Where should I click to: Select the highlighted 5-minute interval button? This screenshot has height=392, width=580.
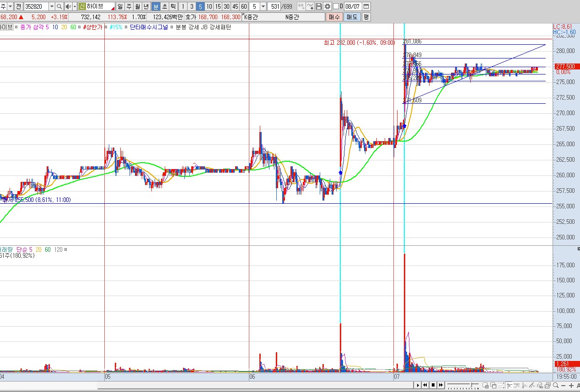pos(200,6)
